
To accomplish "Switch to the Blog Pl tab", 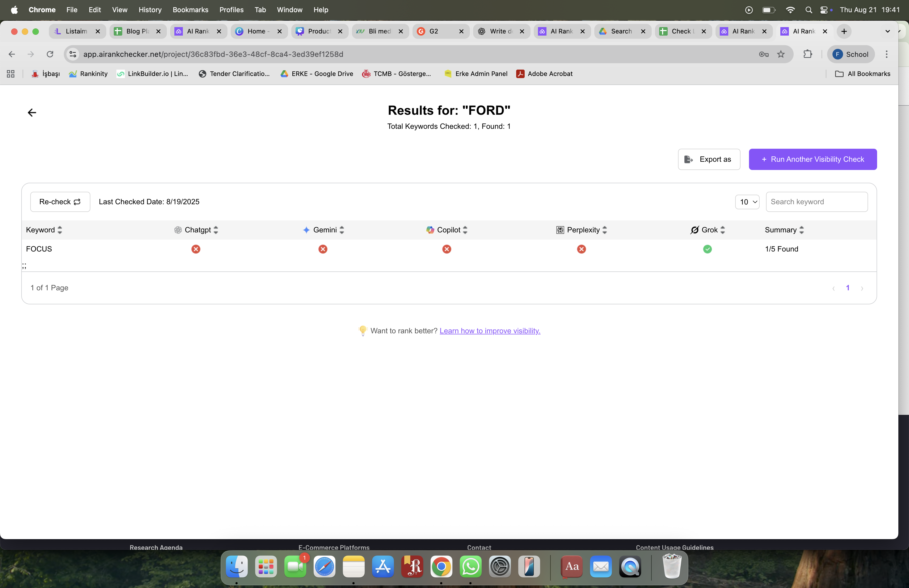I will click(138, 31).
